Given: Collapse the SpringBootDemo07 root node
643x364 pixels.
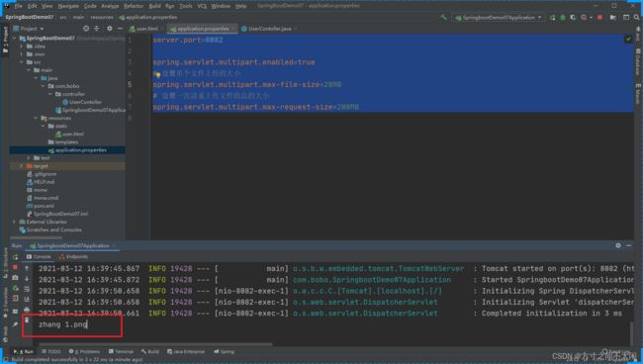Looking at the screenshot, I should 15,39.
